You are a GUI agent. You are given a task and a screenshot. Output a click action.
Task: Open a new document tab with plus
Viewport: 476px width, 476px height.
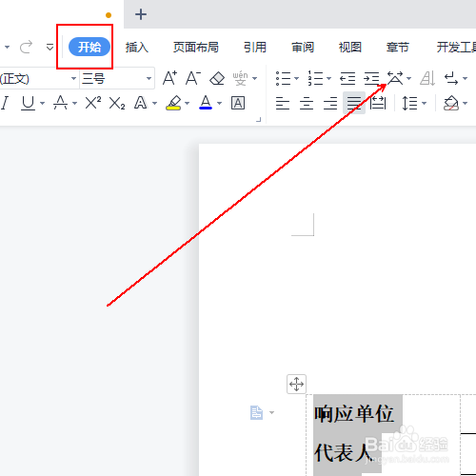(141, 14)
